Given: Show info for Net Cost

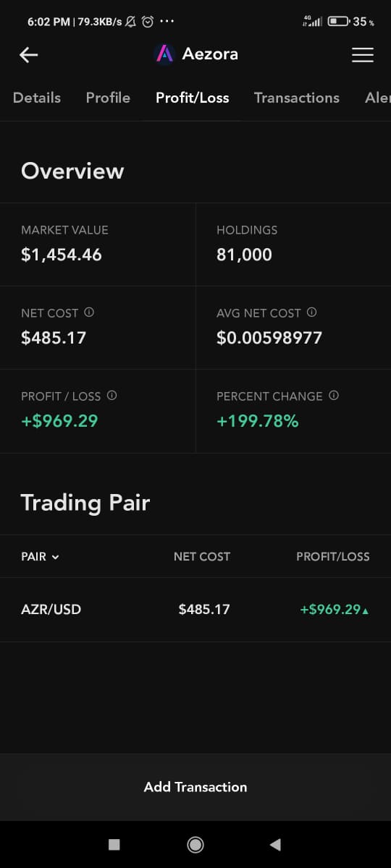Looking at the screenshot, I should pyautogui.click(x=89, y=312).
